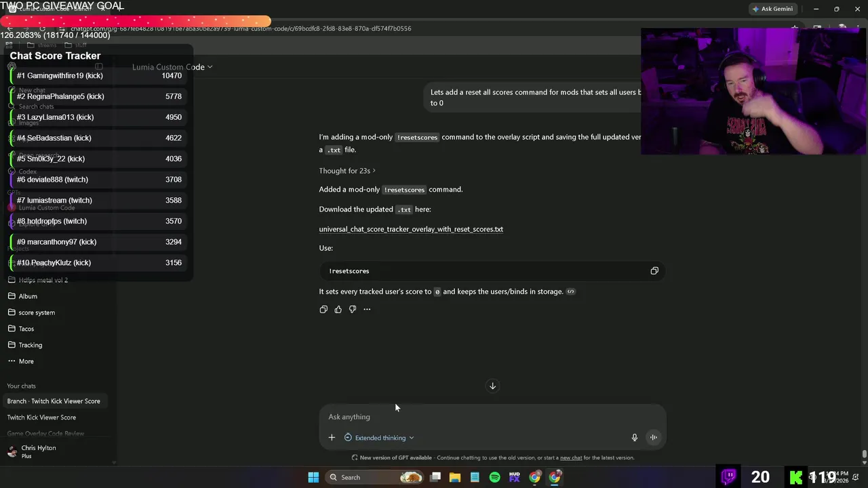Click #7 lumiastream twitch entry
868x488 pixels.
[99, 200]
